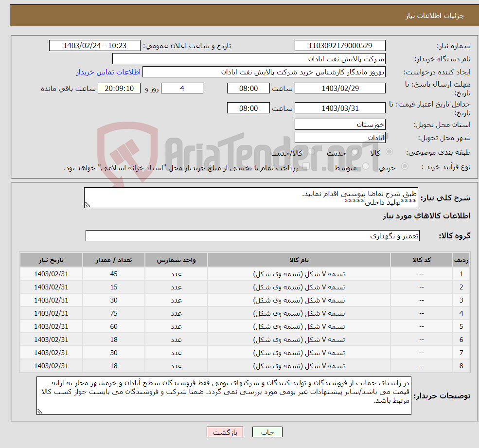The height and width of the screenshot is (448, 479).
Task: Click the buyer notes text area
Action: click(224, 395)
